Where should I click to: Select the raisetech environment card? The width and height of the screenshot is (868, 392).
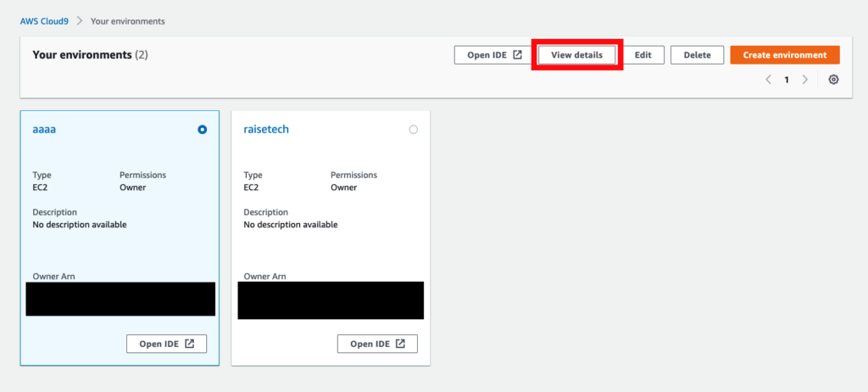coord(331,238)
